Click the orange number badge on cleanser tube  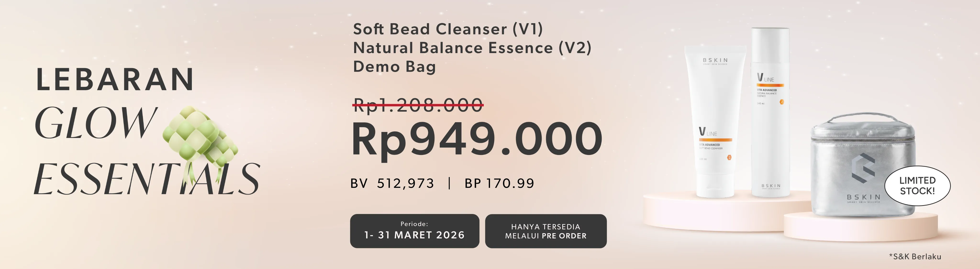click(x=729, y=157)
